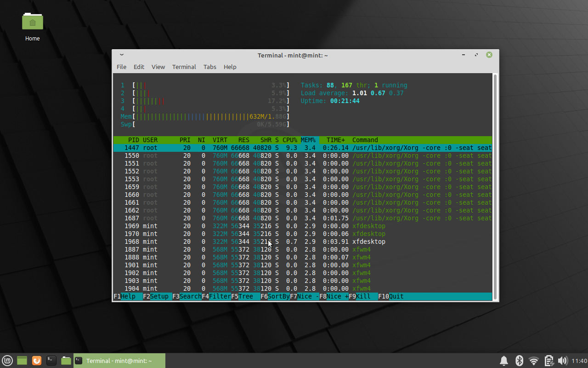
Task: Open the Tabs menu
Action: click(x=209, y=67)
